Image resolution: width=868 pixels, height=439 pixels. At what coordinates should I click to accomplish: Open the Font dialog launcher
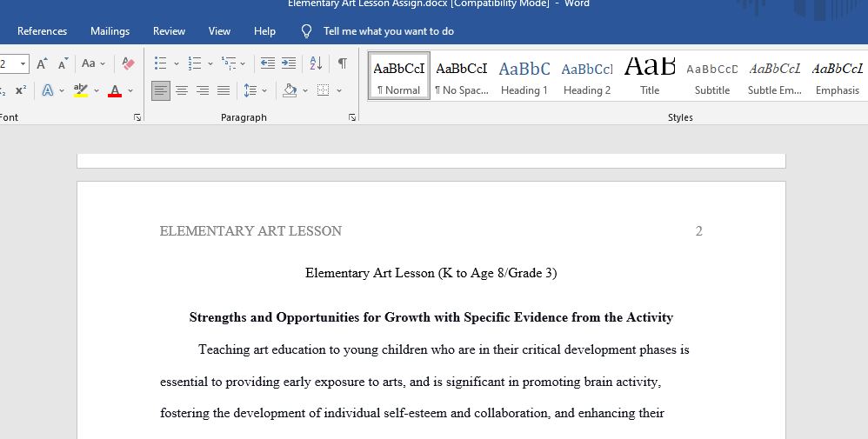tap(137, 117)
